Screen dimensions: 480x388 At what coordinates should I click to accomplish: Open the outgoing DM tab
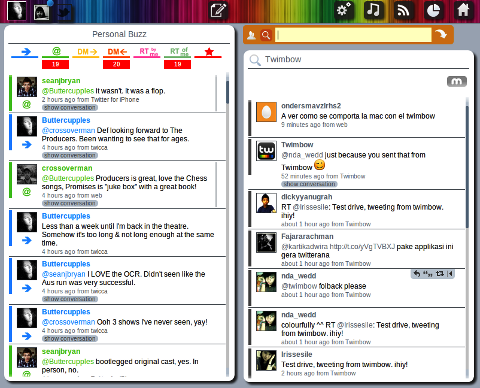86,52
